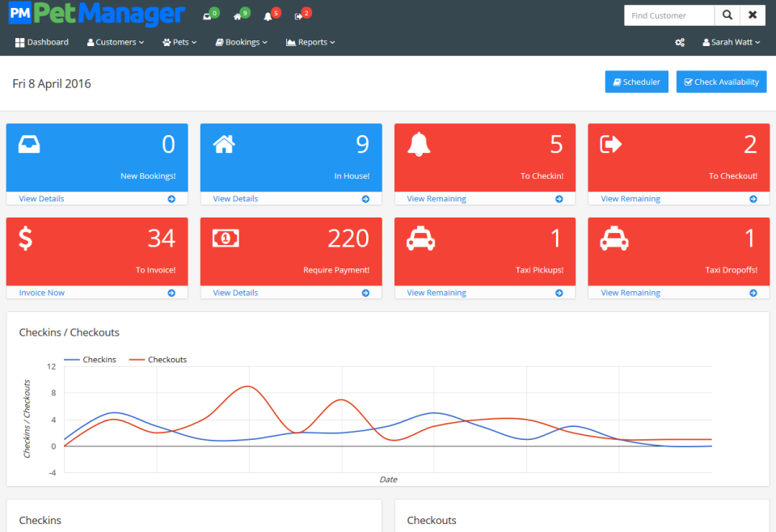Click the Scheduler button
776x532 pixels.
click(636, 81)
